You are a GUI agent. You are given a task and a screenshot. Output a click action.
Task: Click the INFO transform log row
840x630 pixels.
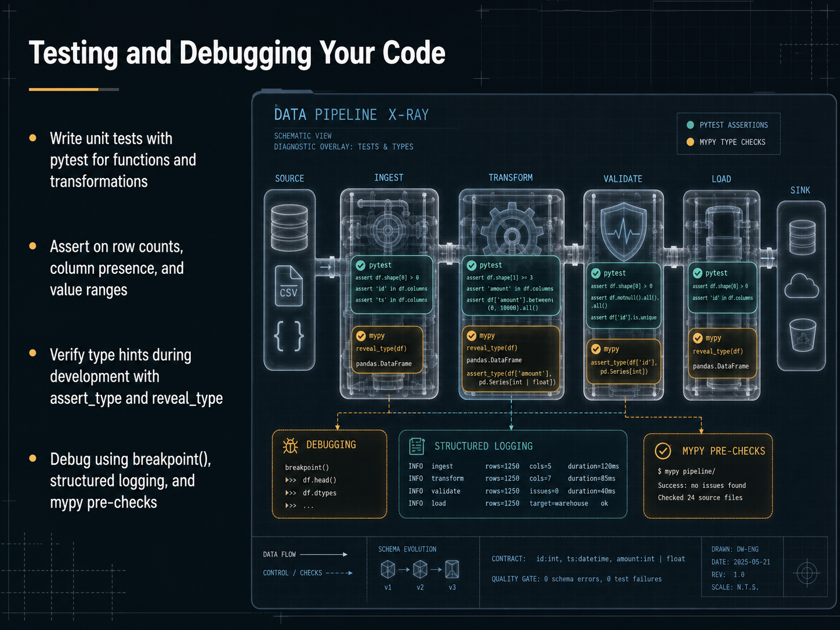pos(512,479)
